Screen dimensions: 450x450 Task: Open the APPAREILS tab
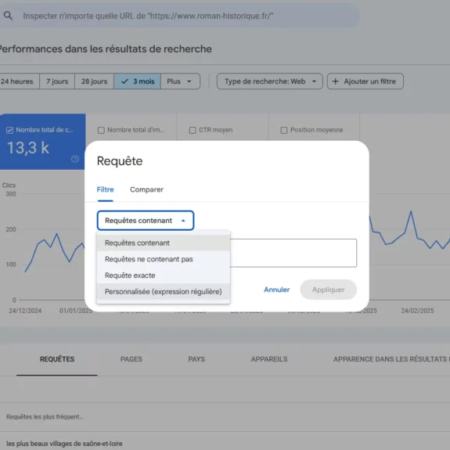[269, 359]
